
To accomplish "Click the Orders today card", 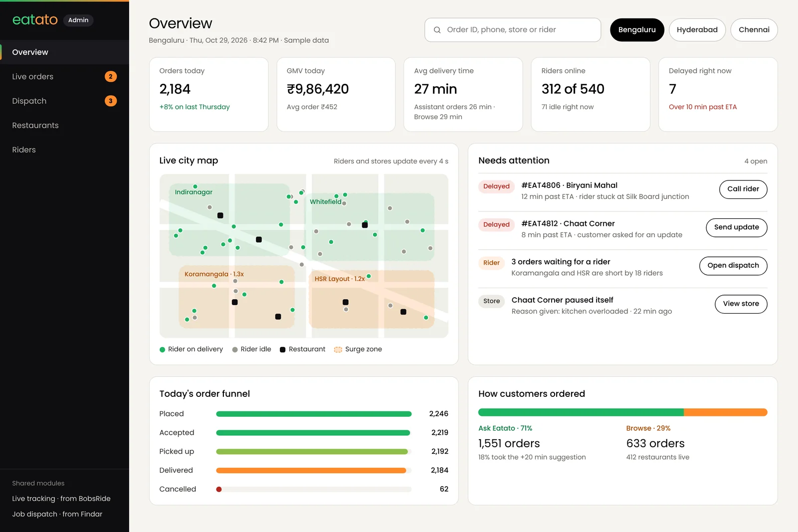I will coord(209,95).
